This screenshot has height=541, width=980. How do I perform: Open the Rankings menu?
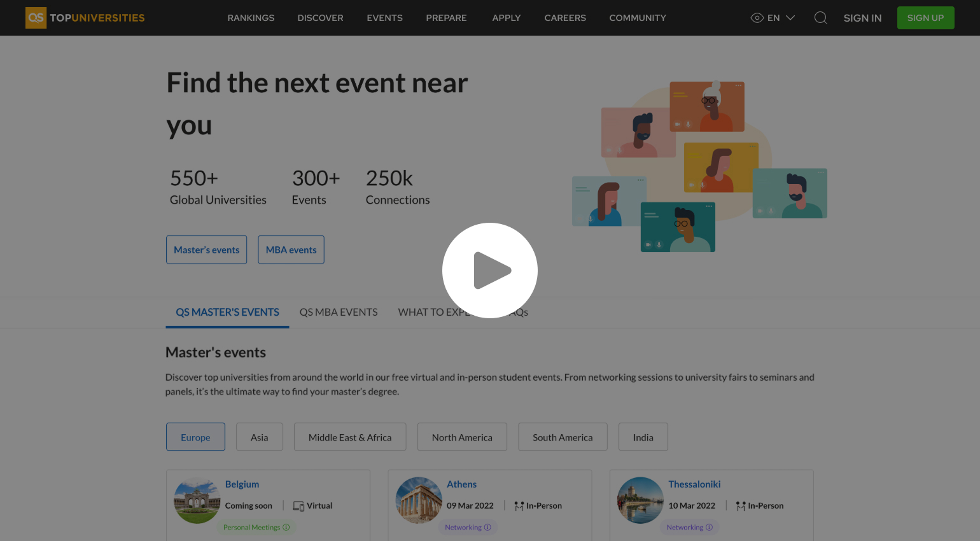251,18
